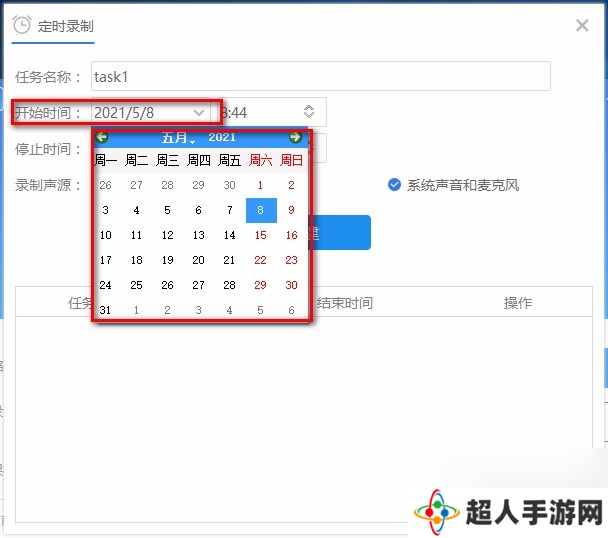Select the 开始时间 date field 2021/5/8
Image resolution: width=608 pixels, height=538 pixels.
point(151,113)
